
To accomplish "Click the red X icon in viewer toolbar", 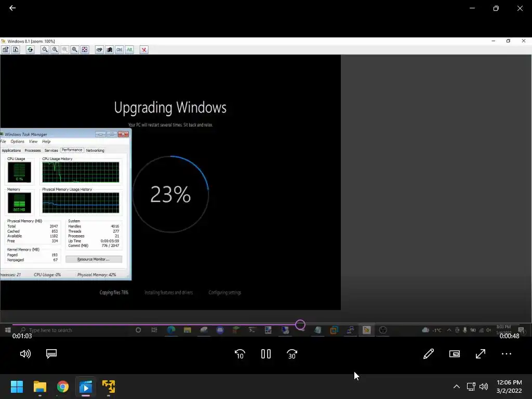I will click(x=144, y=49).
